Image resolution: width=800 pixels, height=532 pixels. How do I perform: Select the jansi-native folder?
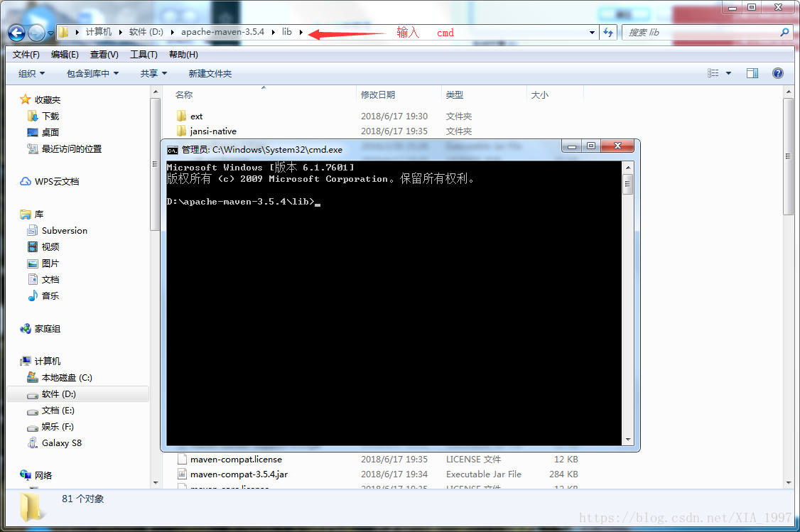point(212,131)
